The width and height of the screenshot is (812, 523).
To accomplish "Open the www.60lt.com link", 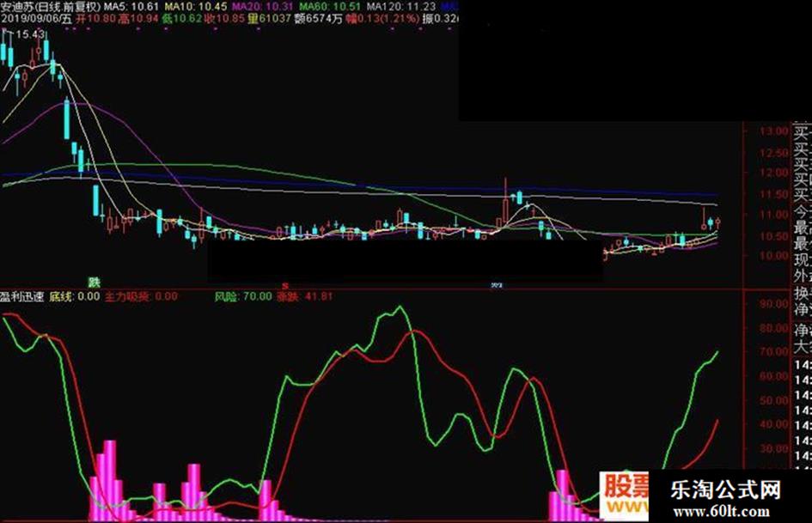I will [x=722, y=512].
